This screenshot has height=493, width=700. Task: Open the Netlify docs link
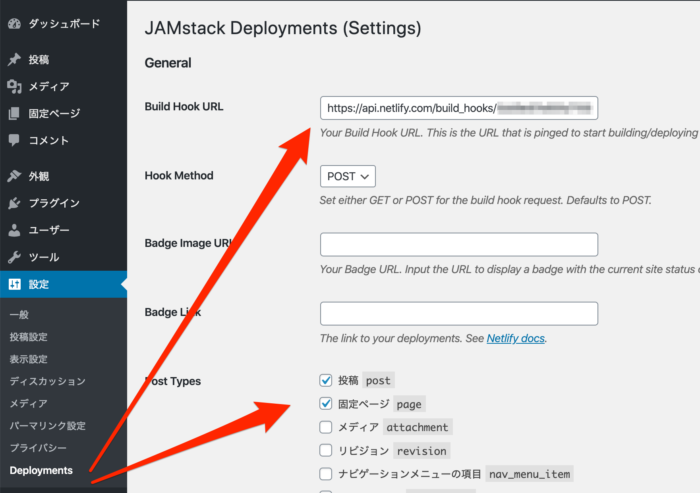pyautogui.click(x=515, y=339)
